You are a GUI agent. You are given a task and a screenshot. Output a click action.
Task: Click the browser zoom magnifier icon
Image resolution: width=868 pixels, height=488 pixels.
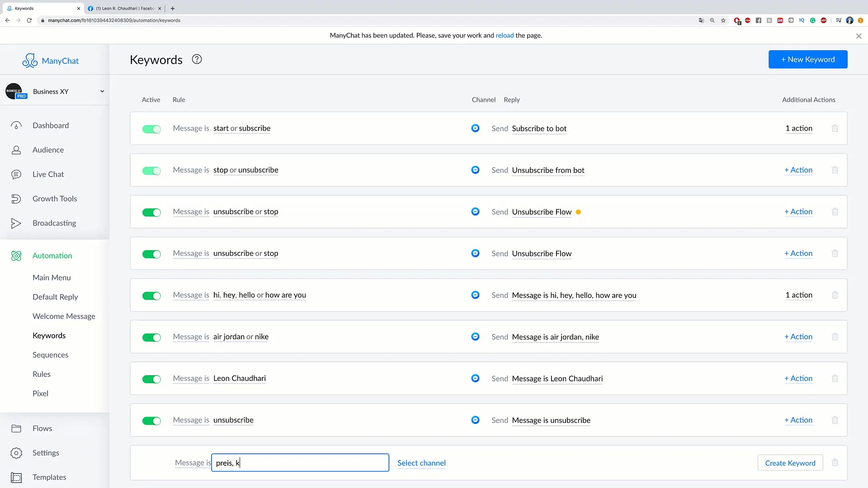[712, 20]
